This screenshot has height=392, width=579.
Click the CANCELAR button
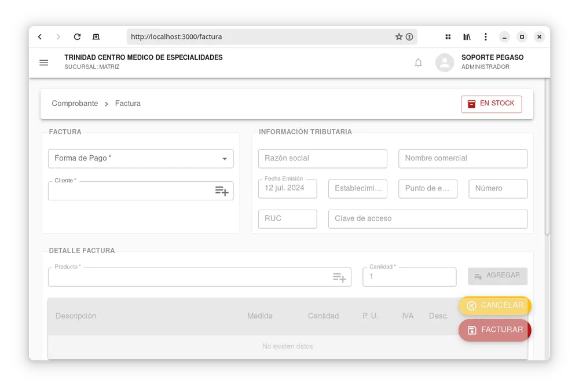495,306
